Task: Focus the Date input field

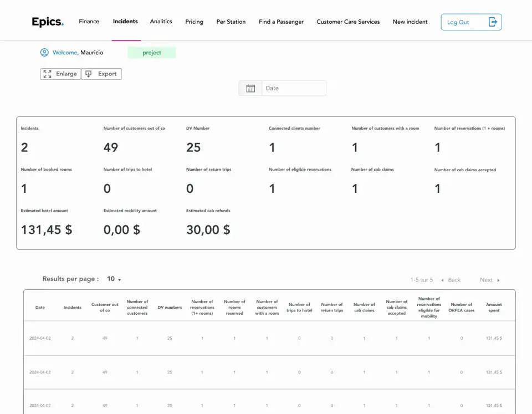Action: click(294, 88)
